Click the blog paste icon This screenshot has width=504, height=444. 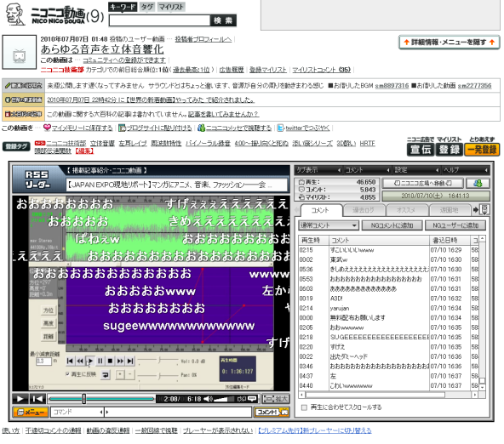(122, 128)
